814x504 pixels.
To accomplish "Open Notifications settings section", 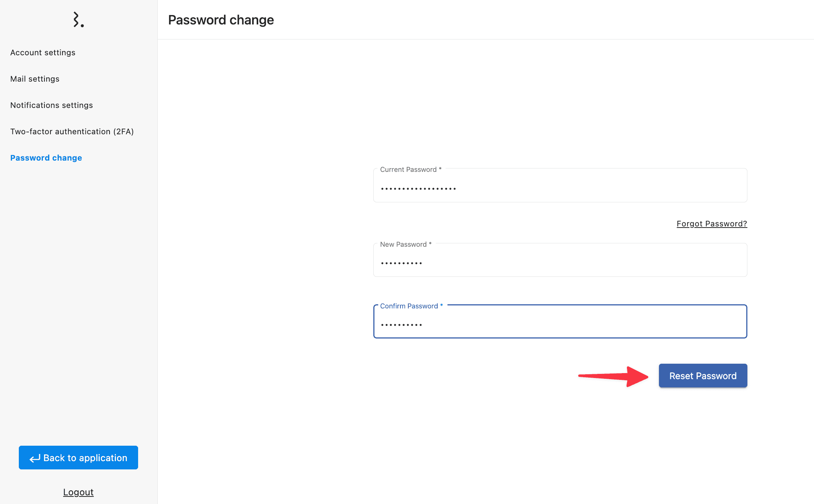I will [52, 105].
